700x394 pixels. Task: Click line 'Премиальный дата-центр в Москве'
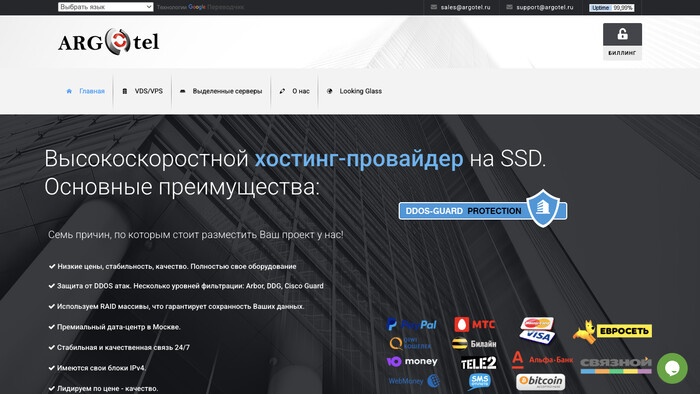[119, 327]
